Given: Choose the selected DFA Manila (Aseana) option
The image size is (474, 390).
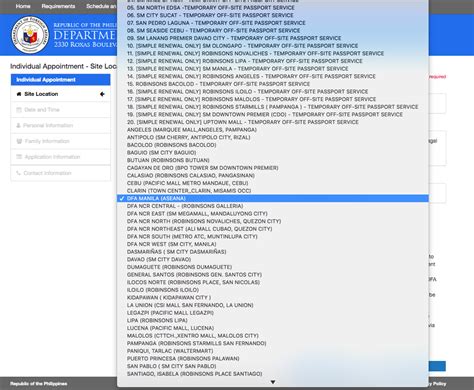Looking at the screenshot, I should pyautogui.click(x=273, y=198).
